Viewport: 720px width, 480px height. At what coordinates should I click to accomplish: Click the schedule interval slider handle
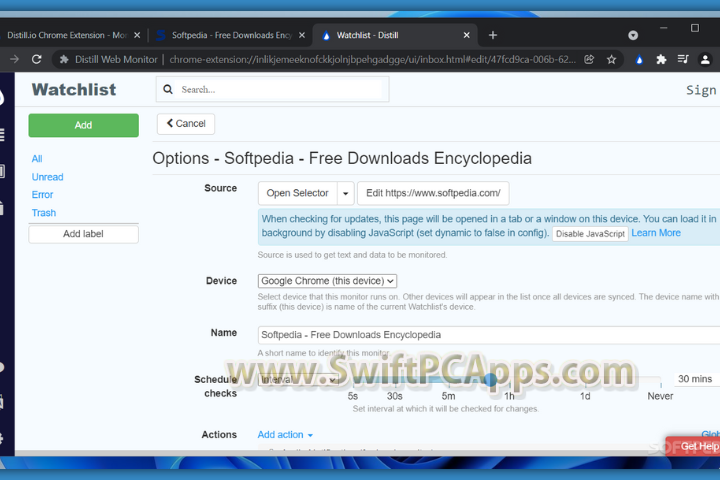point(490,379)
